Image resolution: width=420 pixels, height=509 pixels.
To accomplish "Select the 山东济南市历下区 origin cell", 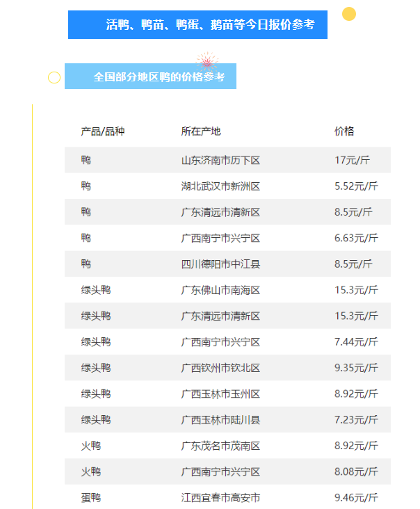I will (220, 161).
